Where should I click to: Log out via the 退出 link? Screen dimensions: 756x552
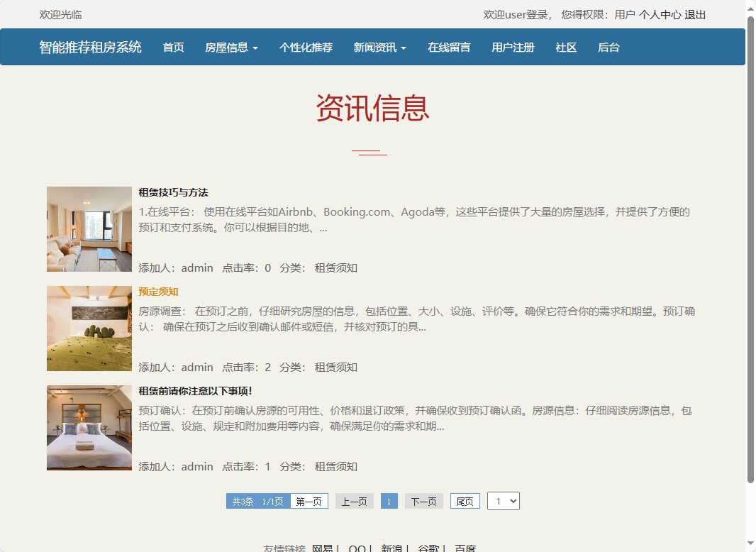click(x=696, y=14)
